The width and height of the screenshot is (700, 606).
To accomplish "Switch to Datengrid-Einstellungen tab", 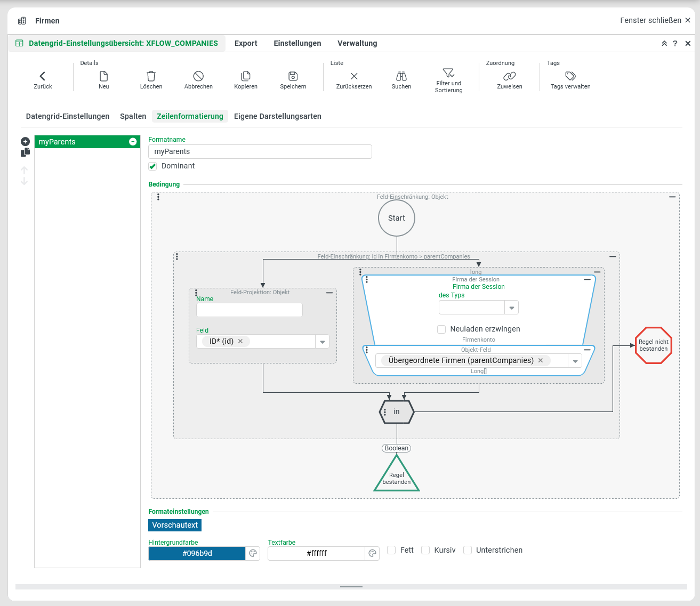I will coord(68,116).
